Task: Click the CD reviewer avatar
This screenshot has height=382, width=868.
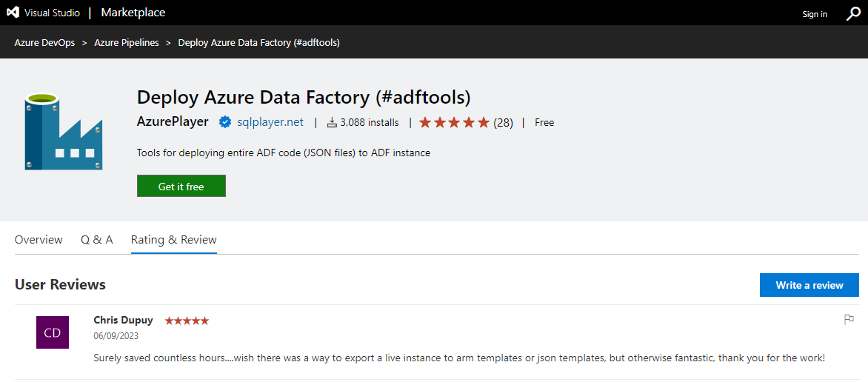Action: [x=53, y=332]
